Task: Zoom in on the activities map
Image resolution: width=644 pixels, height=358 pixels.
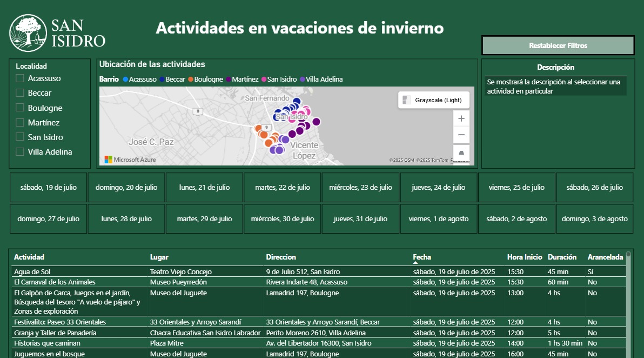Action: (x=461, y=118)
